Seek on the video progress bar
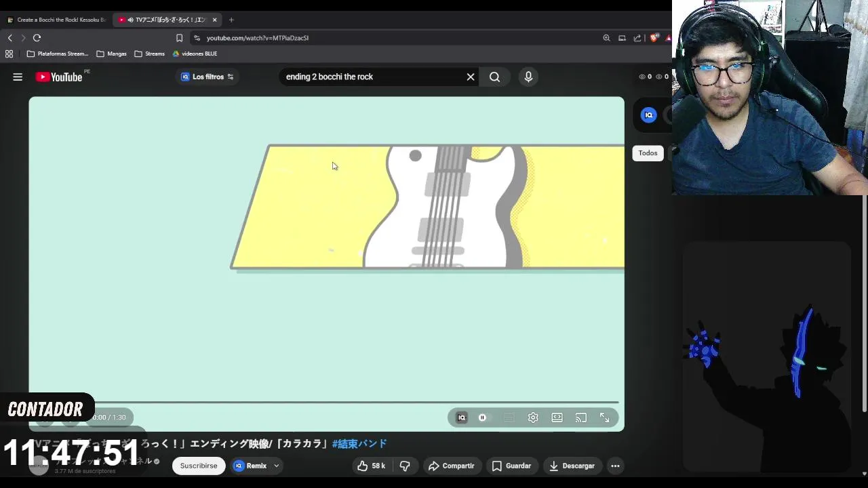 pos(324,403)
